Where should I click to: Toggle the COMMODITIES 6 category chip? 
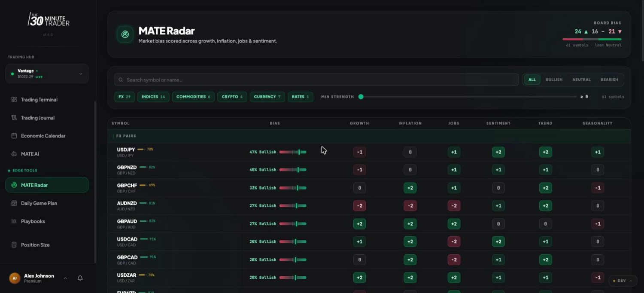193,97
